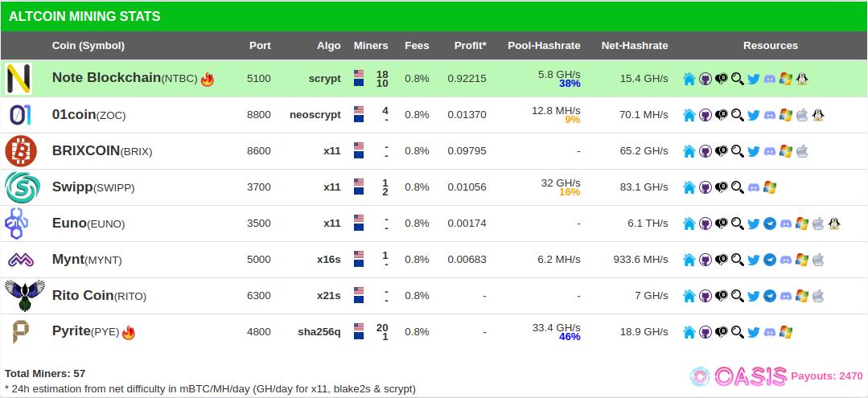Click the fire icon next to Pyrite
Image resolution: width=868 pixels, height=398 pixels.
click(129, 332)
